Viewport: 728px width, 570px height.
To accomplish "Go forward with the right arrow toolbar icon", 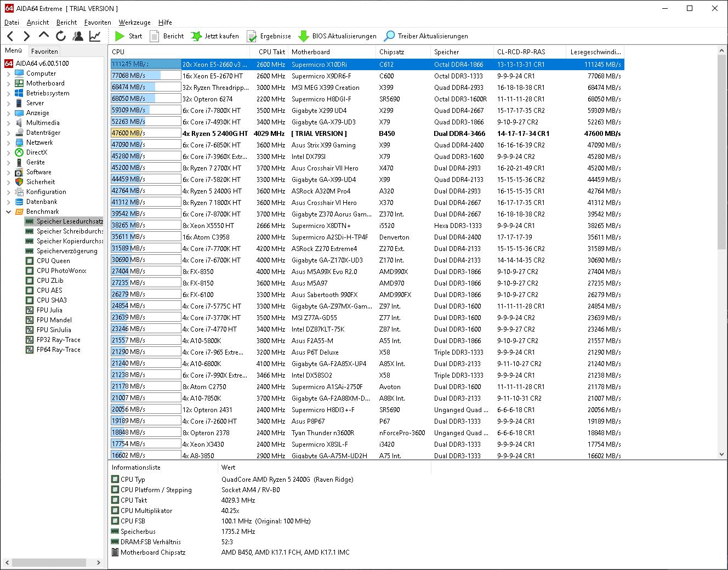I will pos(26,36).
